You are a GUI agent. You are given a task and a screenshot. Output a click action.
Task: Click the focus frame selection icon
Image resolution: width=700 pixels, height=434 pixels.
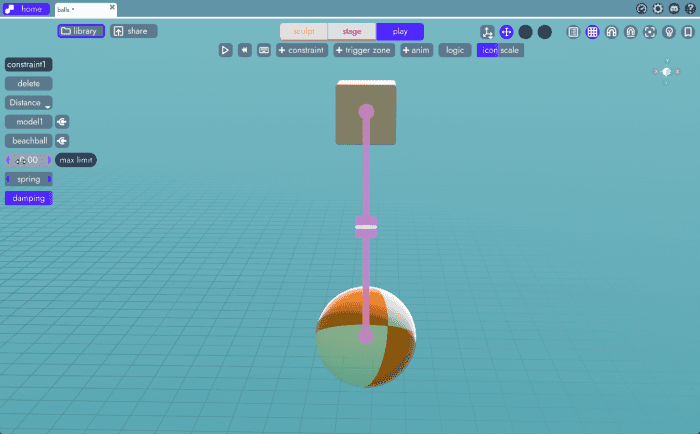pyautogui.click(x=650, y=32)
